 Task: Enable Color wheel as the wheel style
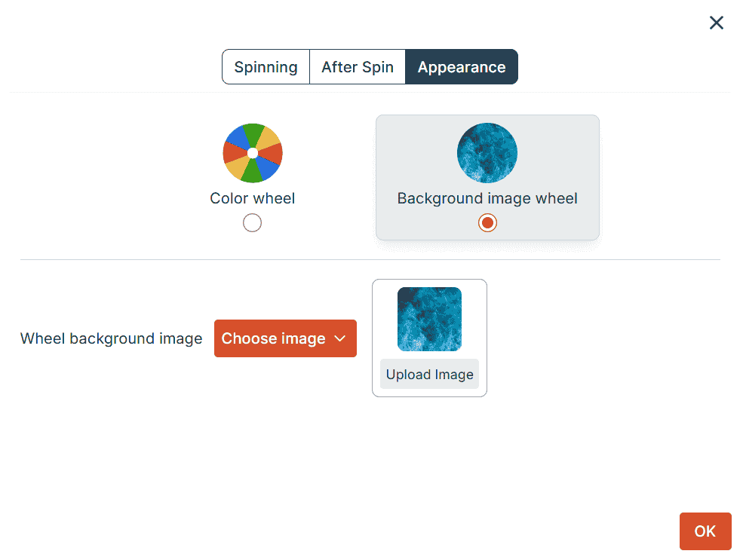pos(252,222)
